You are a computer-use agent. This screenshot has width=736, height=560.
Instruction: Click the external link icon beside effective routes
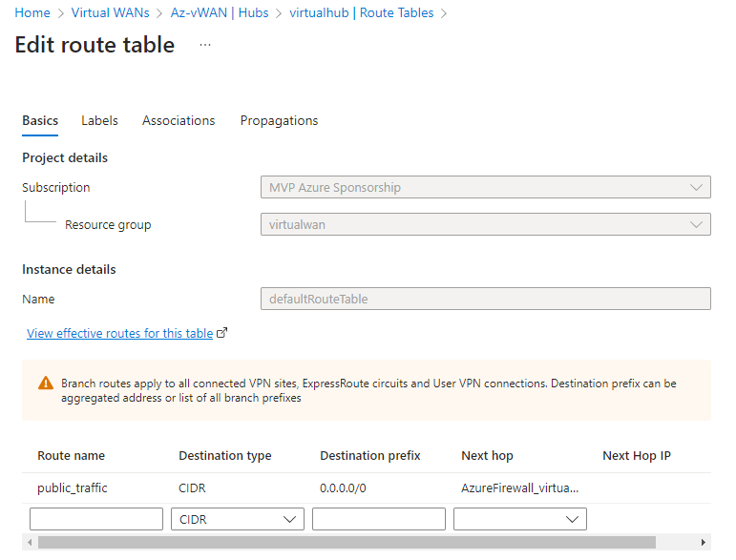(222, 333)
